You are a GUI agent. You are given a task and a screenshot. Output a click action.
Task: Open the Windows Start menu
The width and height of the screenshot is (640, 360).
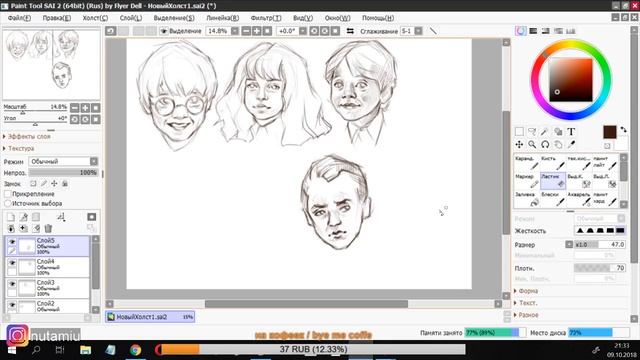(11, 350)
